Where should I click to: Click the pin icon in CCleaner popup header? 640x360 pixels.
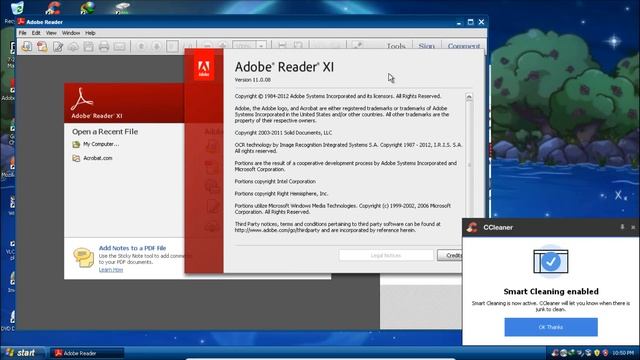point(622,227)
